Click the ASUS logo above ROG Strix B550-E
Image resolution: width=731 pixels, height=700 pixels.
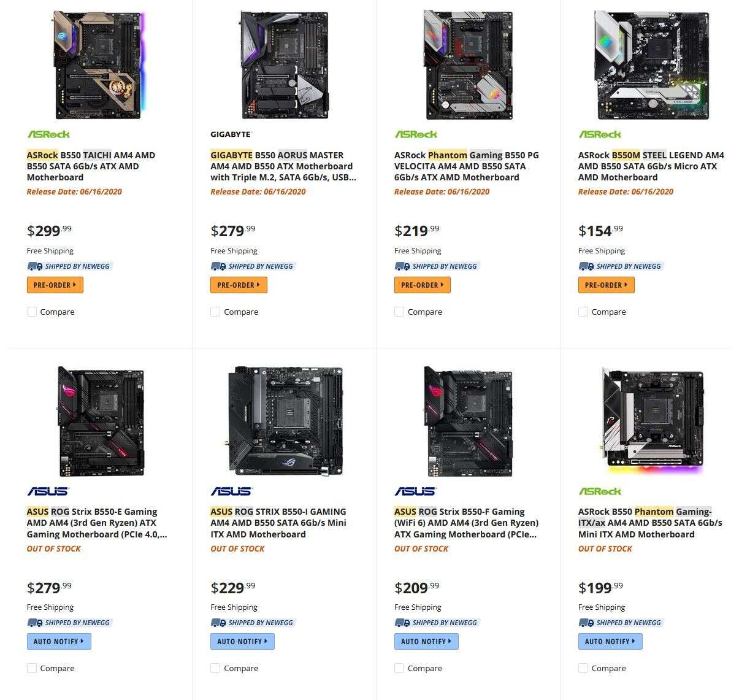(x=48, y=491)
